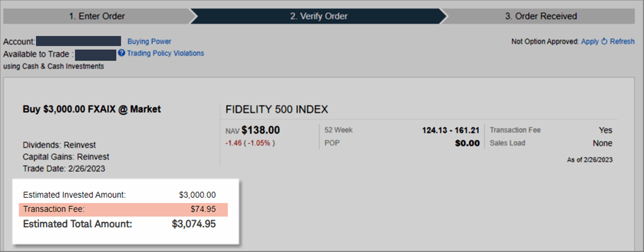Click the redacted Available to Trade value
This screenshot has height=252, width=644.
96,55
